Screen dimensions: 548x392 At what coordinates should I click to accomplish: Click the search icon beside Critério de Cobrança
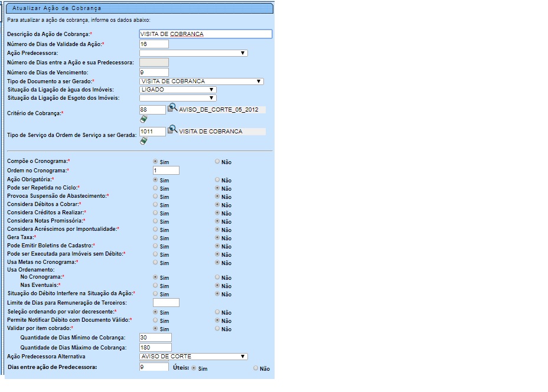[x=172, y=108]
